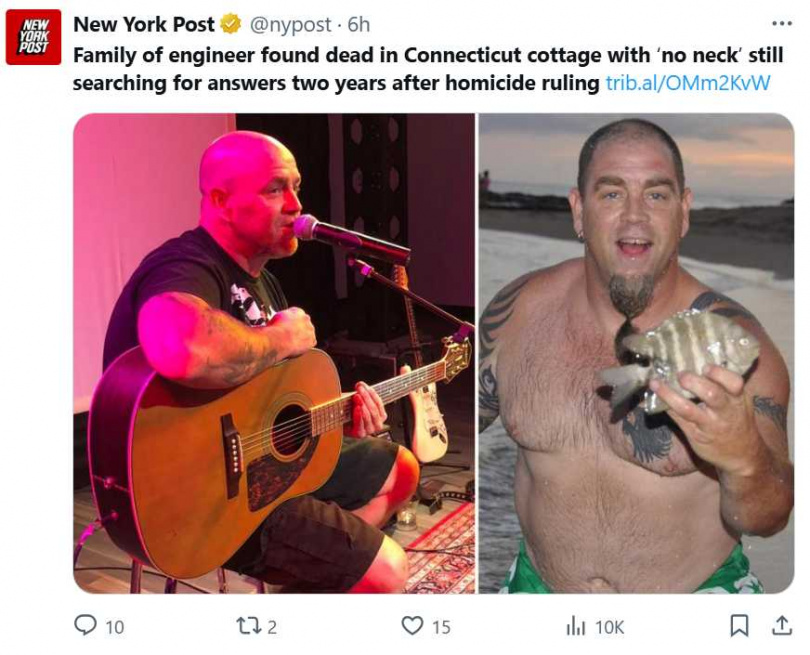
Task: Click the reply count 10
Action: click(x=115, y=627)
